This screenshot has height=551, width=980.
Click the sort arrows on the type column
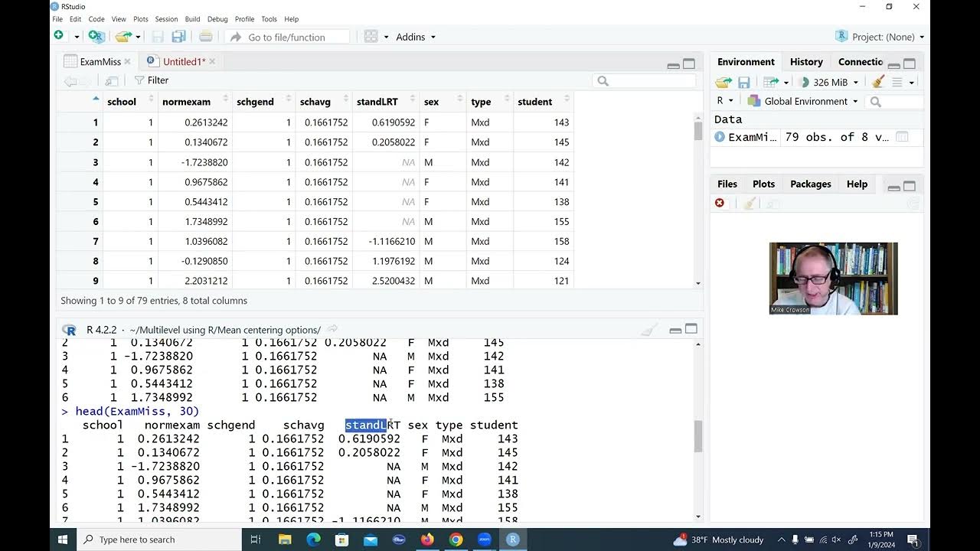pos(505,100)
